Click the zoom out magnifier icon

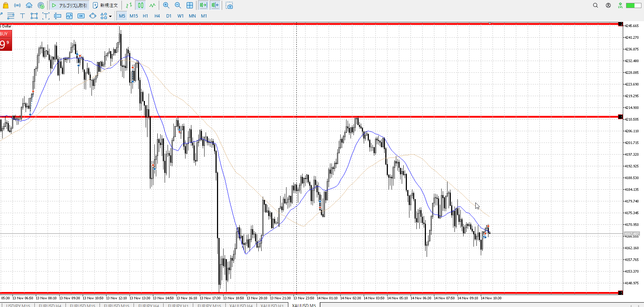(178, 5)
